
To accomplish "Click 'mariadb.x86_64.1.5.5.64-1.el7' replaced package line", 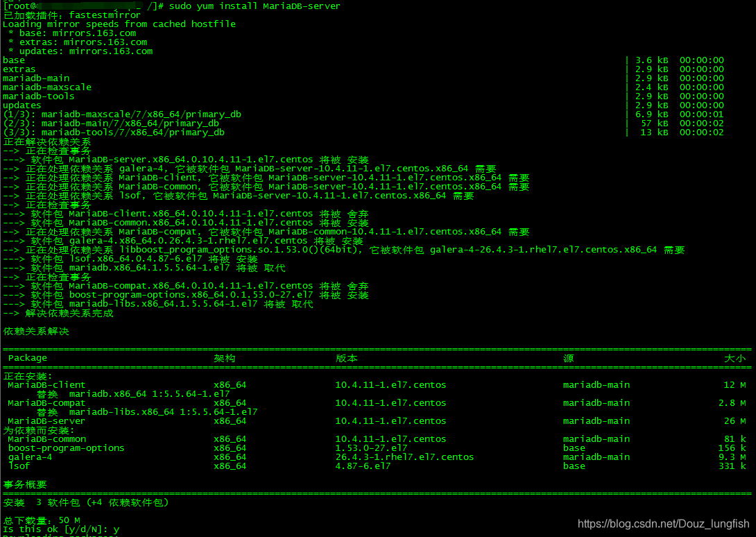I will tap(144, 268).
